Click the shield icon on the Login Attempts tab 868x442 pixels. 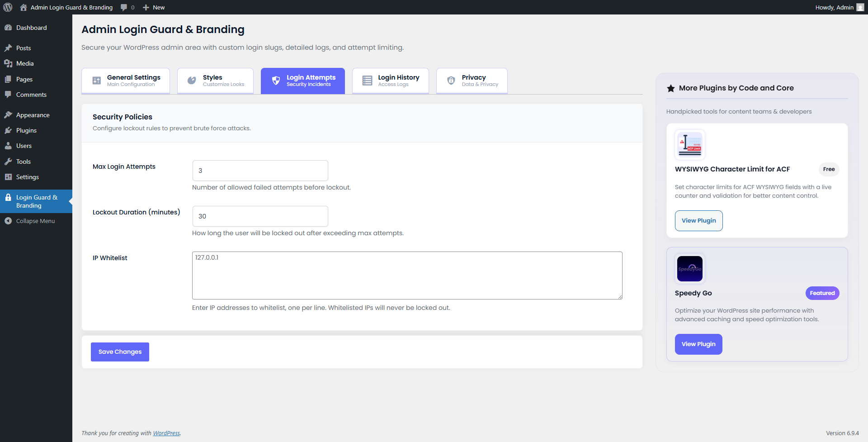pyautogui.click(x=276, y=81)
